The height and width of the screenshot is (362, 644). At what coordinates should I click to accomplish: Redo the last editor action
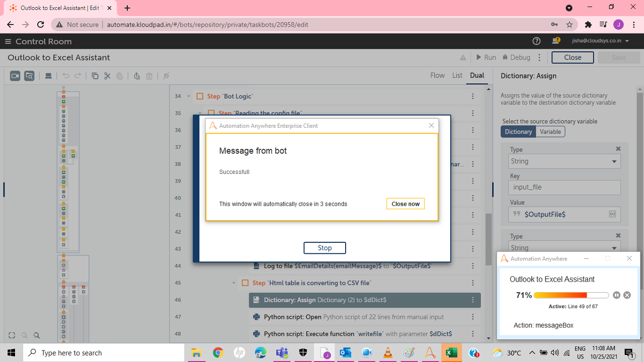coord(78,76)
